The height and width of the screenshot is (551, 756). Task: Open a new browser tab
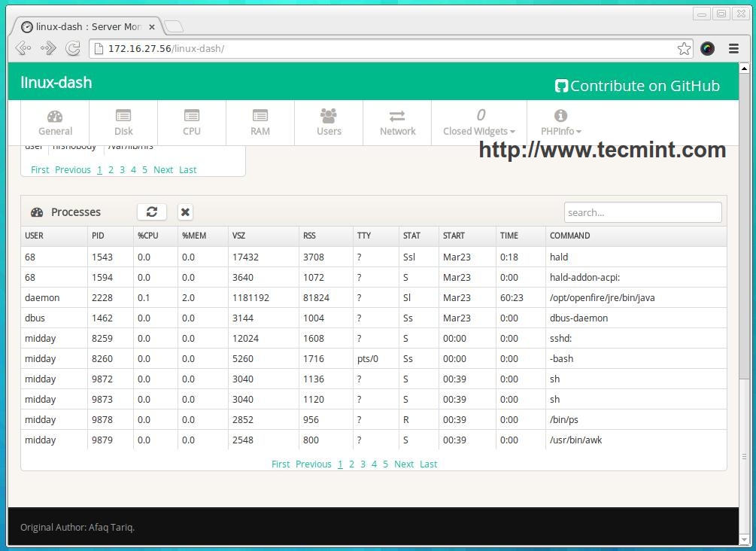coord(174,27)
